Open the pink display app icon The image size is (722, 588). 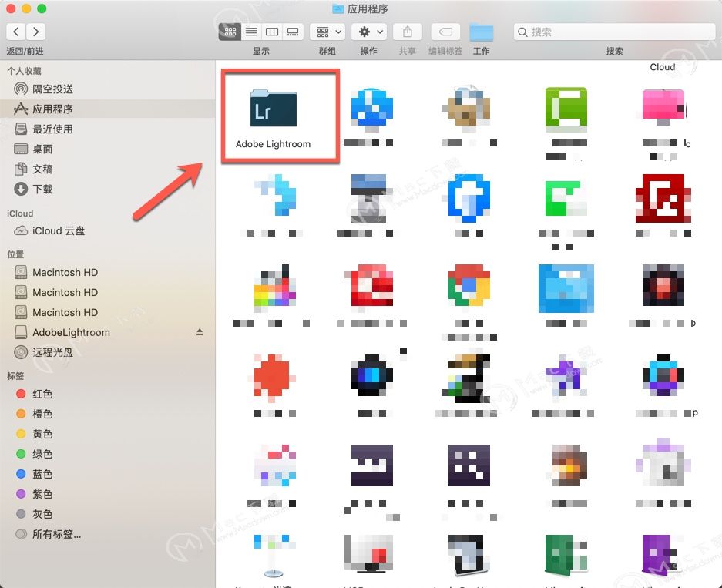663,107
